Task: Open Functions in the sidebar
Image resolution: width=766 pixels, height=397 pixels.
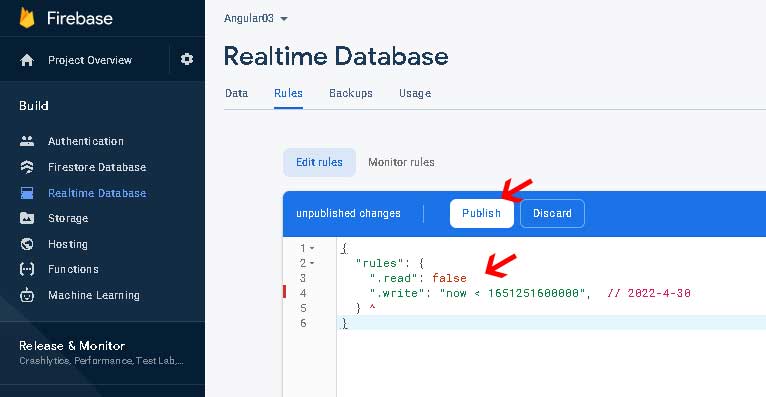Action: pyautogui.click(x=73, y=269)
